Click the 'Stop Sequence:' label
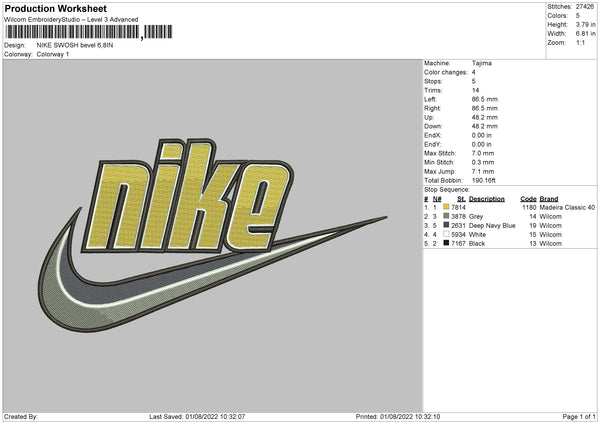Viewport: 600px width, 424px height. 447,190
